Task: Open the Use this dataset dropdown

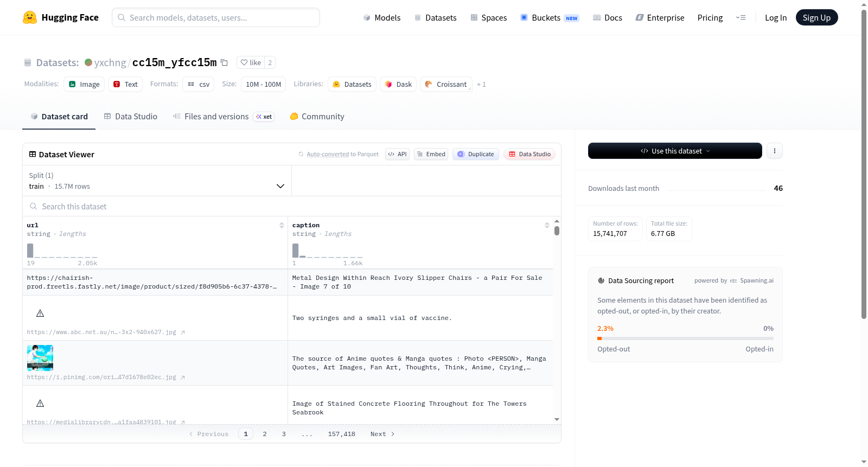Action: tap(675, 151)
